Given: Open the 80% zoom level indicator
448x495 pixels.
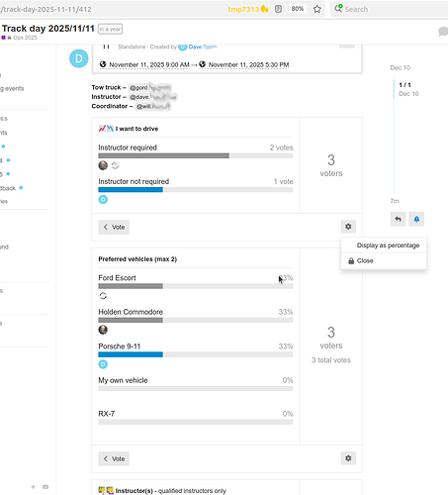Looking at the screenshot, I should (298, 9).
